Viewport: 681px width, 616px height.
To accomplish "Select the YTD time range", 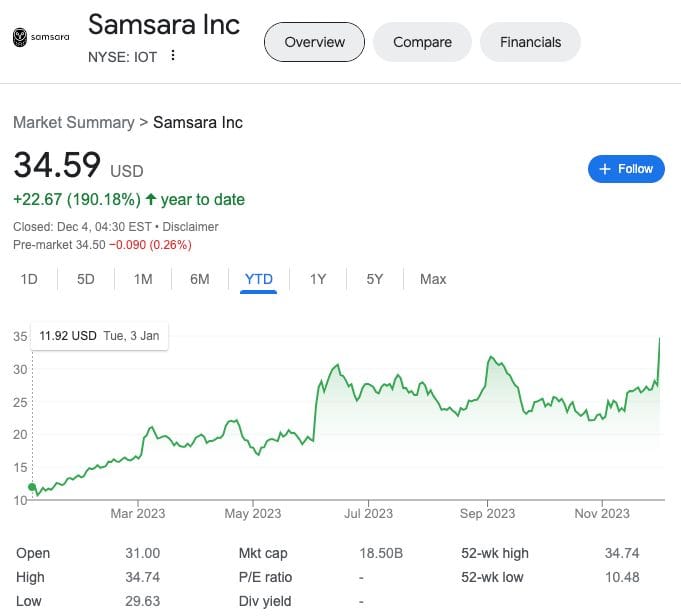I will tap(259, 279).
